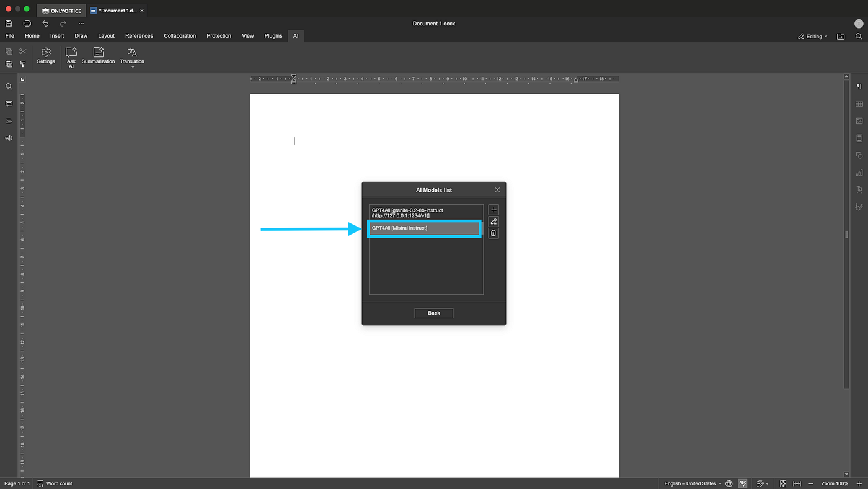Switch to the Protection tab

coord(219,36)
